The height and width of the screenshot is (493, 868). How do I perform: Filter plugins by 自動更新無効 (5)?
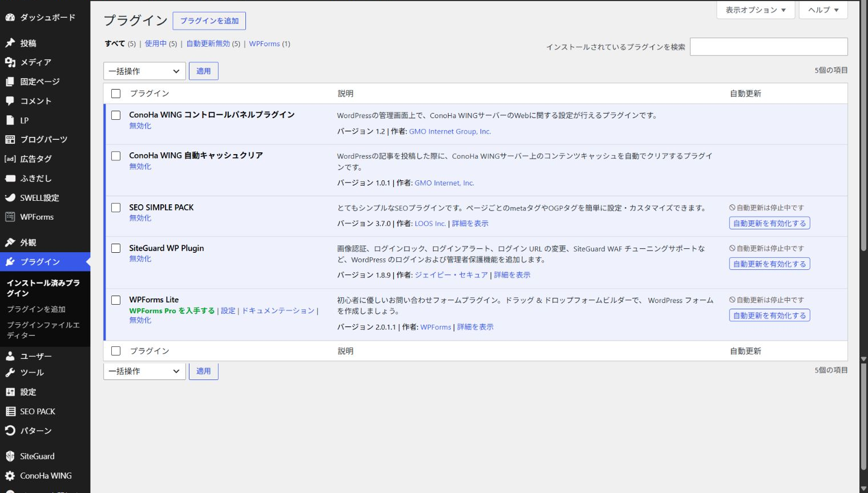pyautogui.click(x=213, y=43)
